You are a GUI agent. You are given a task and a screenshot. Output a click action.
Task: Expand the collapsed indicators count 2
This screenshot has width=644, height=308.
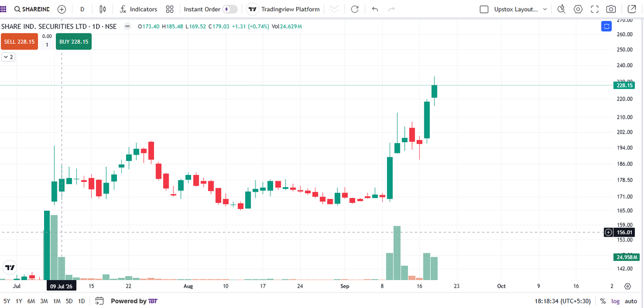click(8, 56)
